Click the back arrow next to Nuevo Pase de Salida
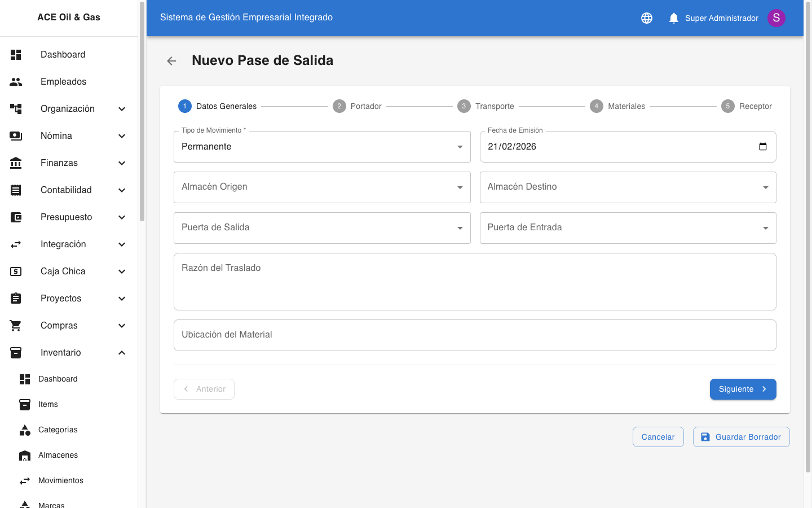Screen dimensions: 812x508 [171, 60]
